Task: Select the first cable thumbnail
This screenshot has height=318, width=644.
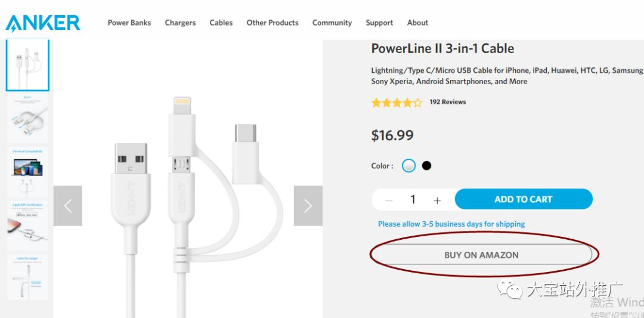Action: click(27, 65)
